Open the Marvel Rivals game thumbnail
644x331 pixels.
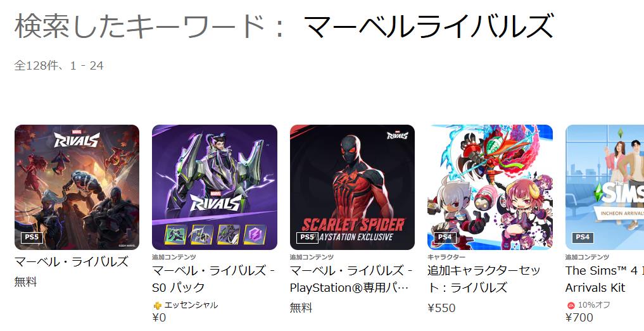click(x=77, y=187)
